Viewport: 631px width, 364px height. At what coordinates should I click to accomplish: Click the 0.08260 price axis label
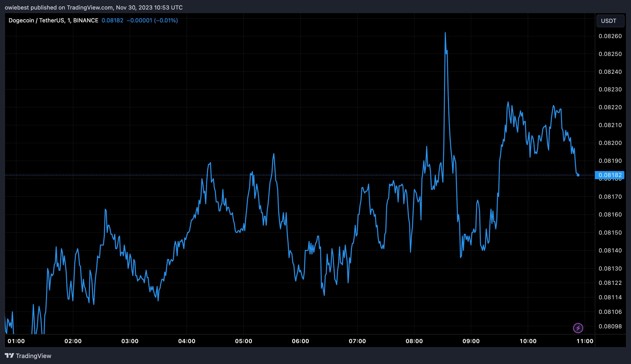pos(610,36)
